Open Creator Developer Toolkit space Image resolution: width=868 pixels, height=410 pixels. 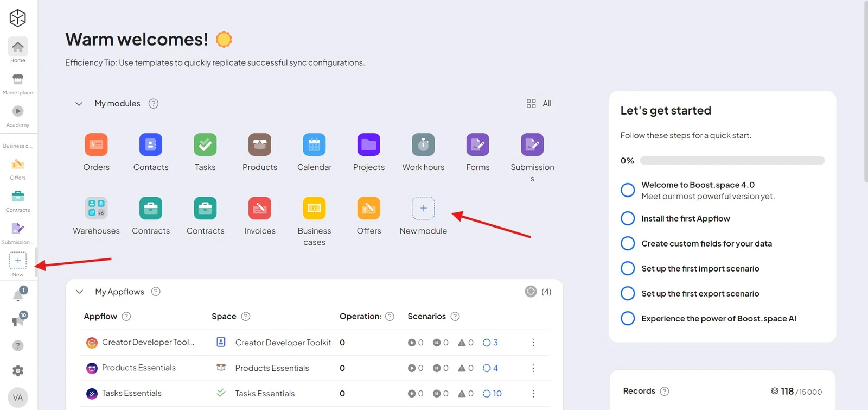pos(283,343)
